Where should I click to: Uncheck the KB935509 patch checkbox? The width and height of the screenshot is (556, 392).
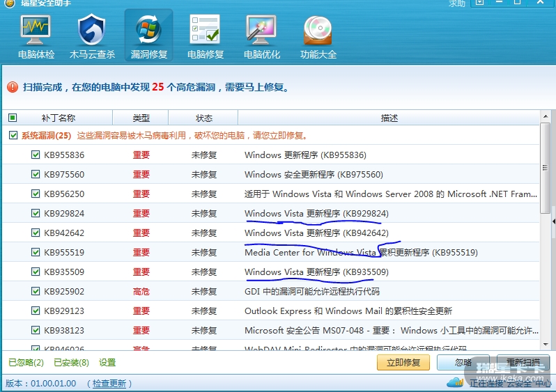(x=36, y=272)
